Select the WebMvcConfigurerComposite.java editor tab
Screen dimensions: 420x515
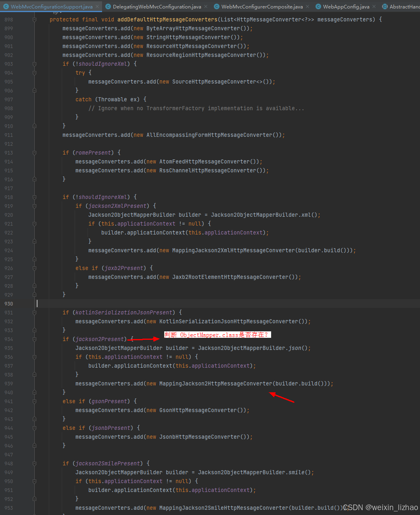(262, 6)
